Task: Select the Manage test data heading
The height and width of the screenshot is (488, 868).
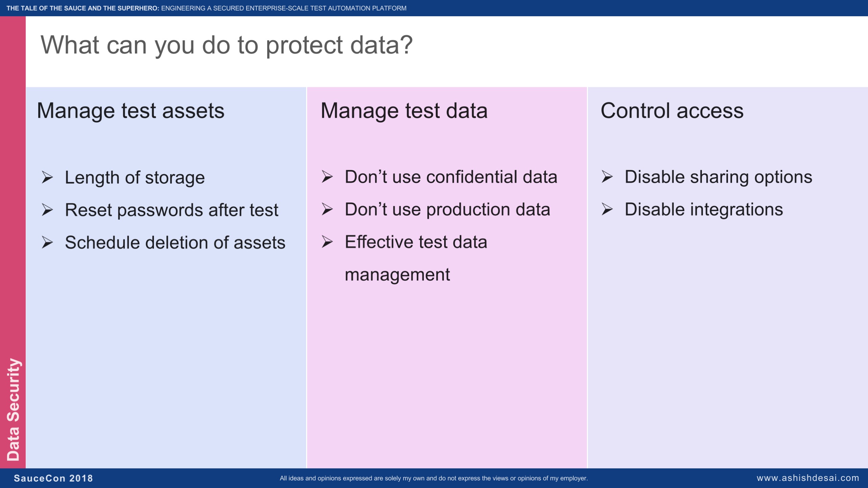Action: (x=404, y=111)
